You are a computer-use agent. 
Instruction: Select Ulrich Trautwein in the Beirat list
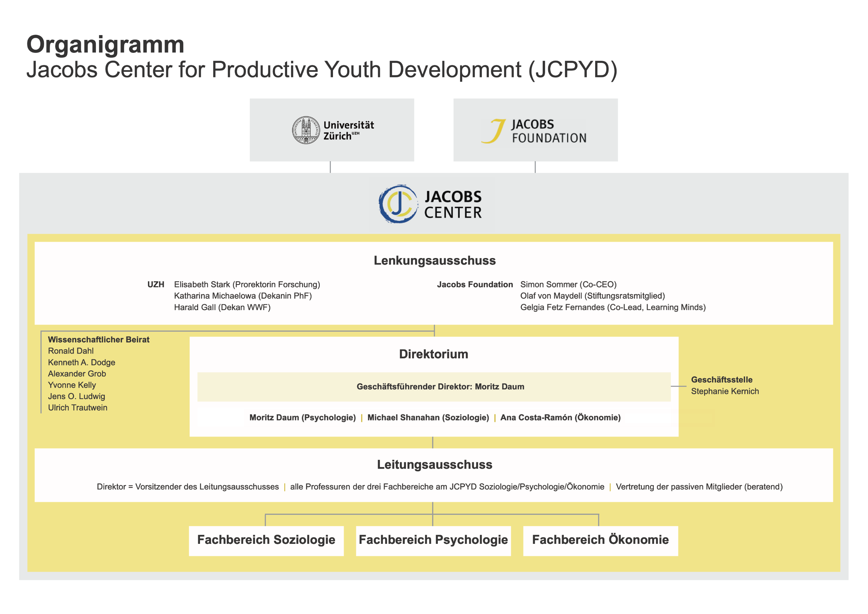pos(77,408)
